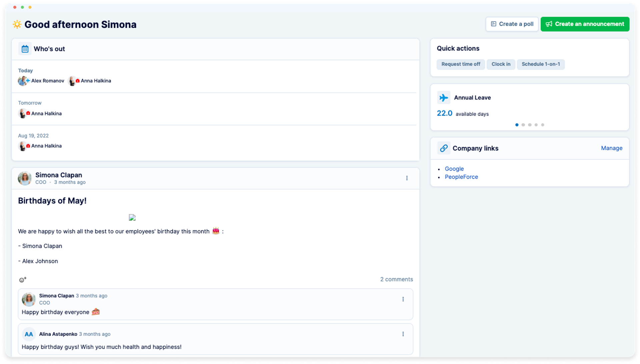
Task: Click Anna Halkina's name under Tomorrow
Action: (x=46, y=114)
